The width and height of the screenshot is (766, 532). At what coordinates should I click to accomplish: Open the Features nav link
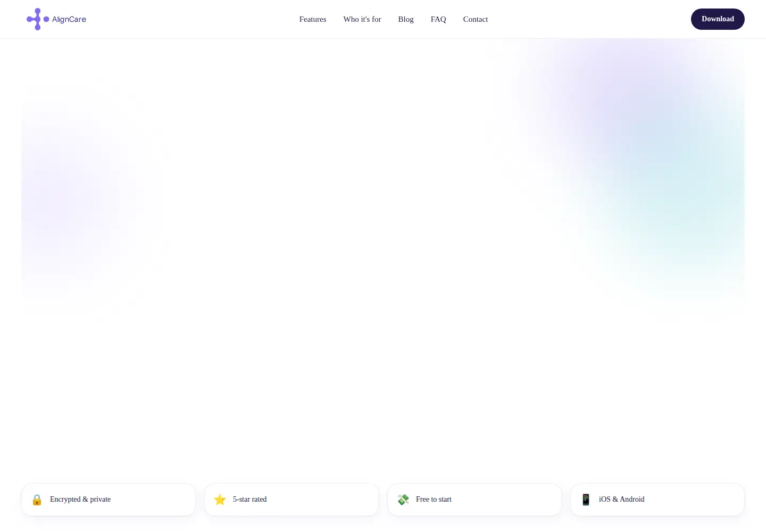(x=313, y=19)
